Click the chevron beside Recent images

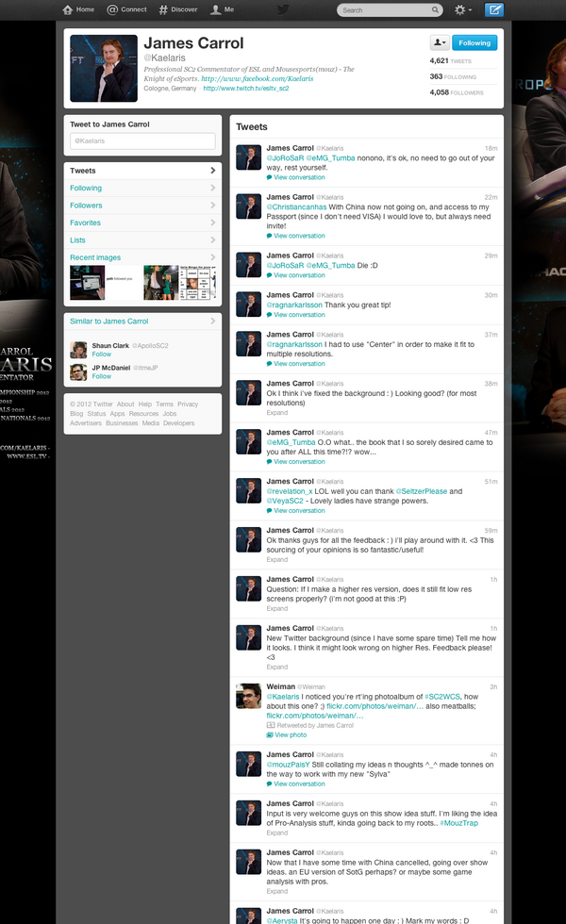[213, 257]
